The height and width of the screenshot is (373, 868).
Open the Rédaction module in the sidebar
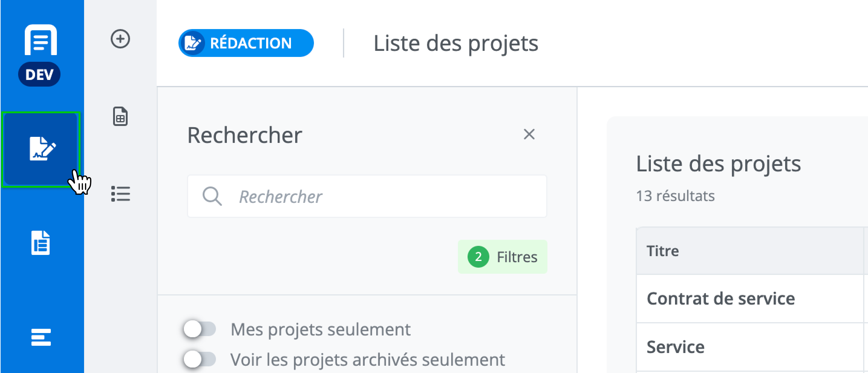click(41, 149)
